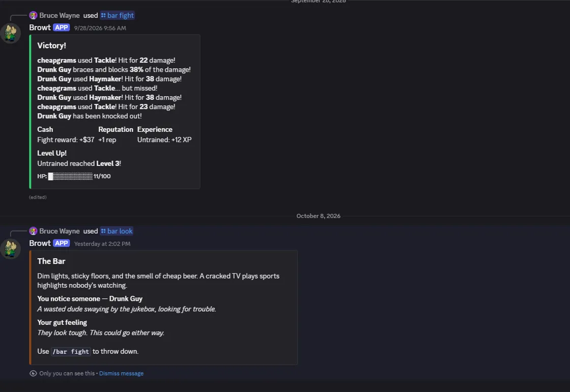Click the 'Cash' column header
Screen dimensions: 570x392
(45, 129)
